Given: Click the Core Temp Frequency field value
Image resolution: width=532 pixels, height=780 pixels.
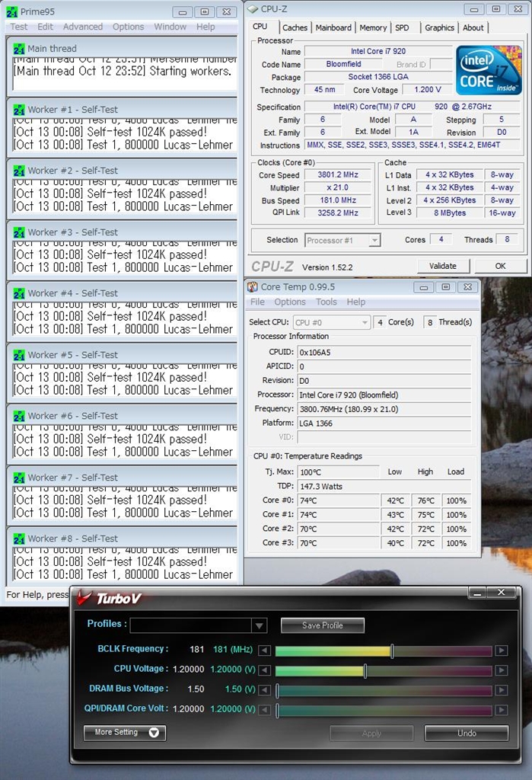Looking at the screenshot, I should [384, 409].
